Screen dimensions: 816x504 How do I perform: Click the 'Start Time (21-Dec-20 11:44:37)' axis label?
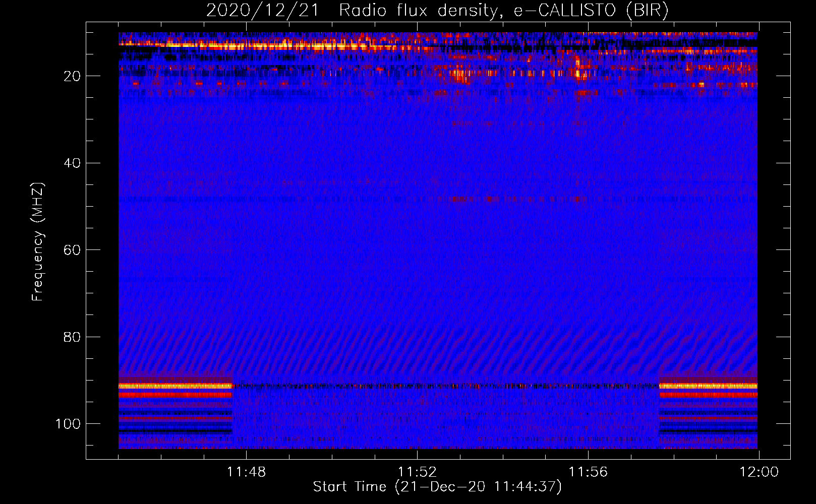(x=437, y=487)
